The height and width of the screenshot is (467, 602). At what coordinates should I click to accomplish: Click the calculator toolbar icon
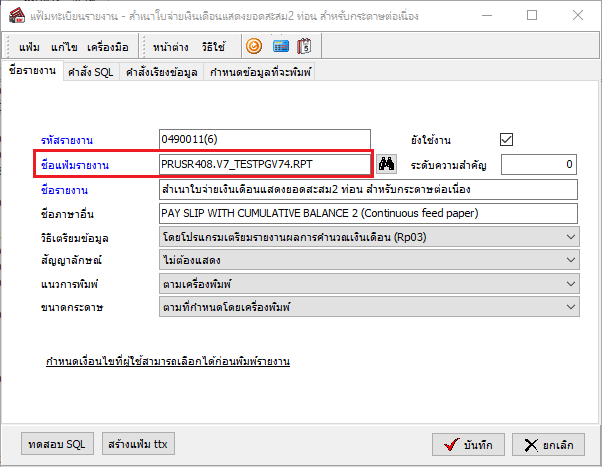click(306, 46)
